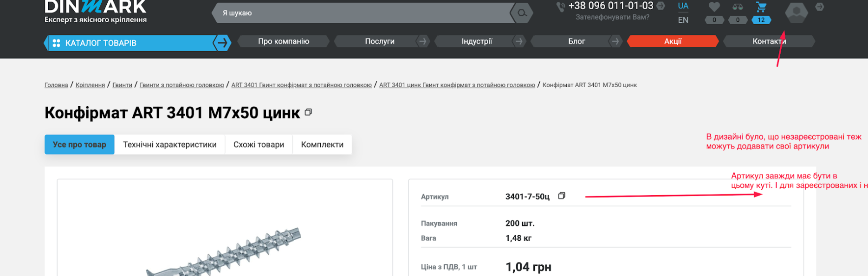This screenshot has height=276, width=868.
Task: Expand catalog with blue arrow hexagon
Action: tap(222, 43)
